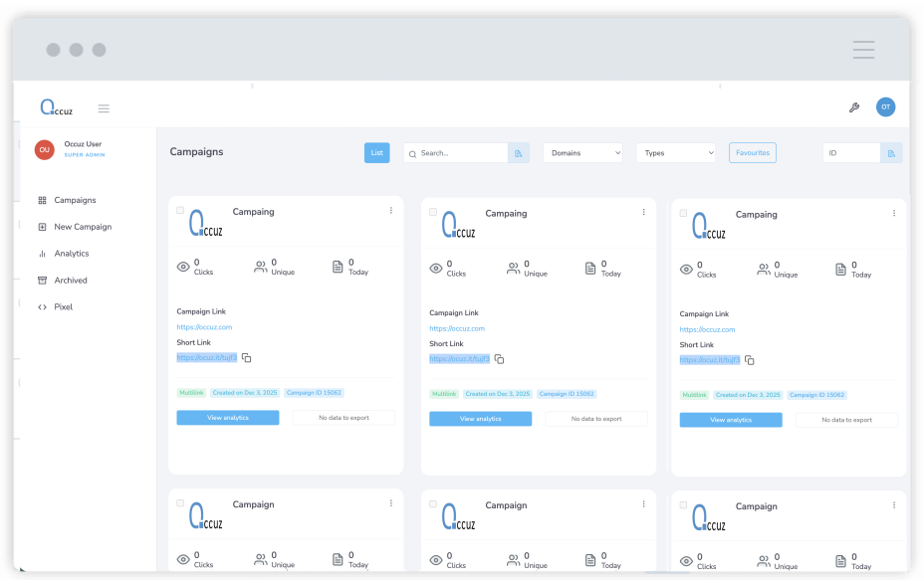Screen dimensions: 924x580
Task: Copy the short link in third campaign card
Action: 750,360
